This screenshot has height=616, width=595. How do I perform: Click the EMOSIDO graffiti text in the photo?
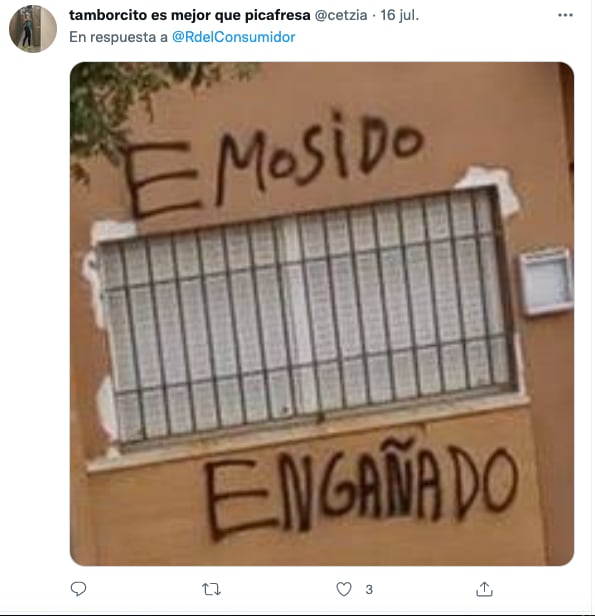tap(273, 163)
